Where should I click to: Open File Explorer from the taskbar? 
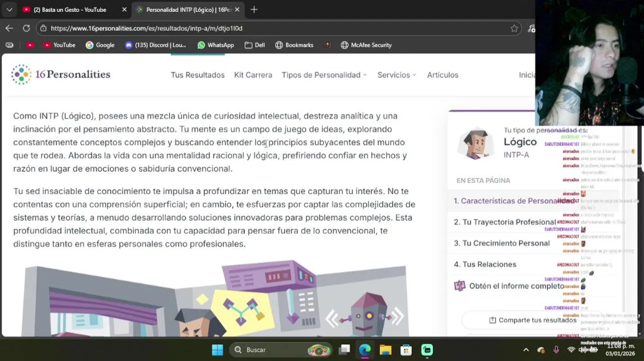[385, 349]
